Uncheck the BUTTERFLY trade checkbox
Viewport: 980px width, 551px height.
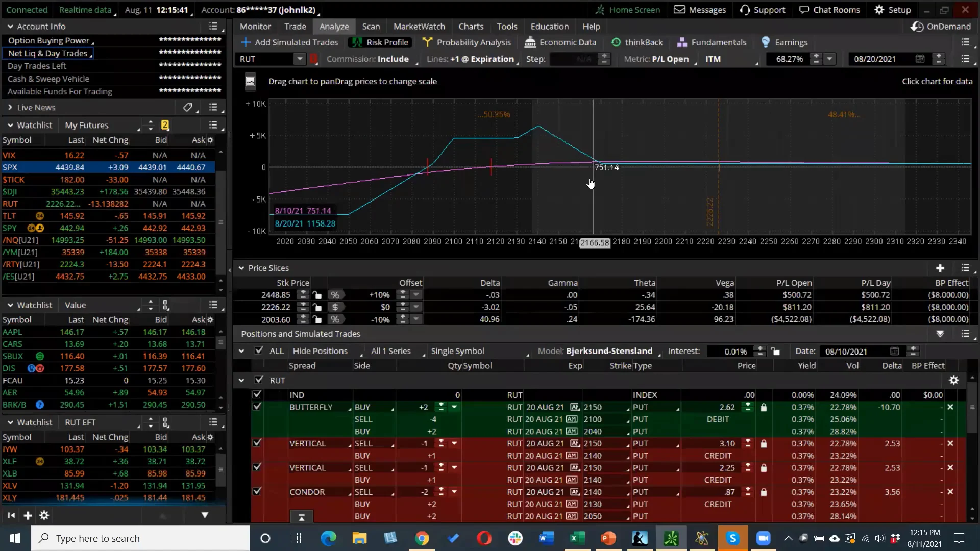(257, 407)
